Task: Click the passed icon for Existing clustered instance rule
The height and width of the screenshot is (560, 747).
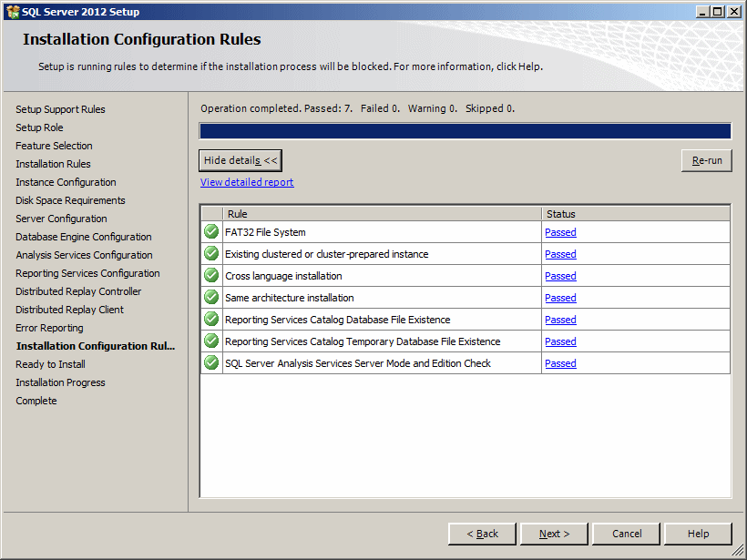Action: (211, 254)
